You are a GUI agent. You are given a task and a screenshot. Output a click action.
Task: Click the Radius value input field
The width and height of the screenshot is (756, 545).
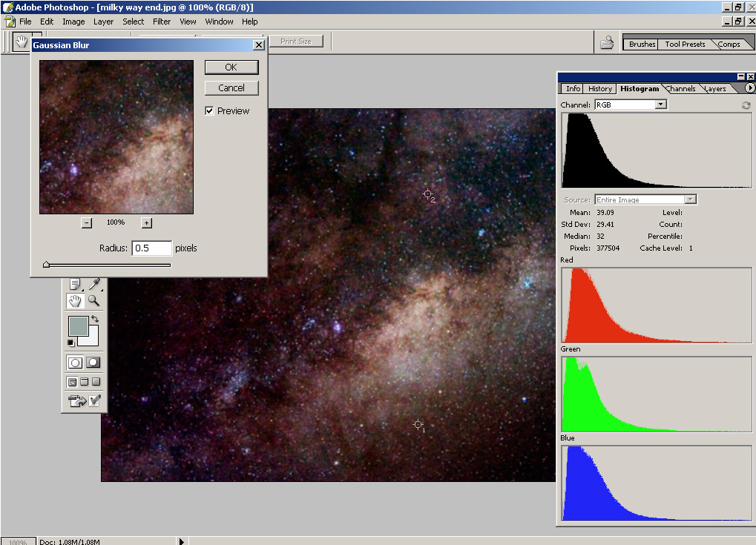tap(151, 248)
